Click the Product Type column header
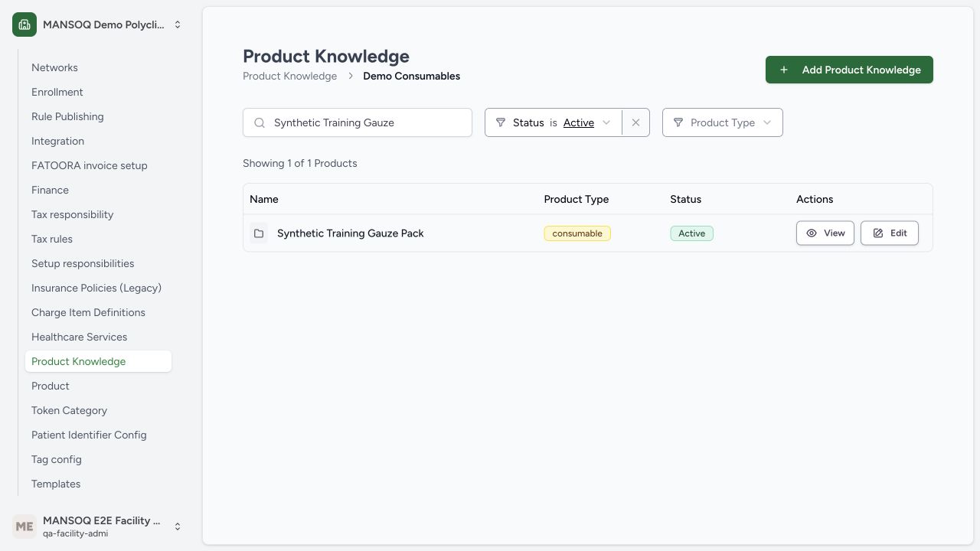The image size is (980, 551). pos(577,199)
